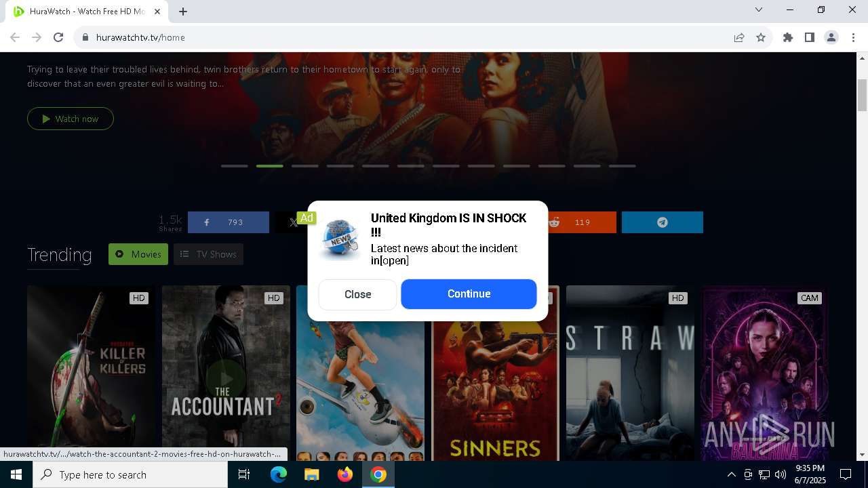Open the notification center icon
This screenshot has height=488, width=868.
click(846, 474)
